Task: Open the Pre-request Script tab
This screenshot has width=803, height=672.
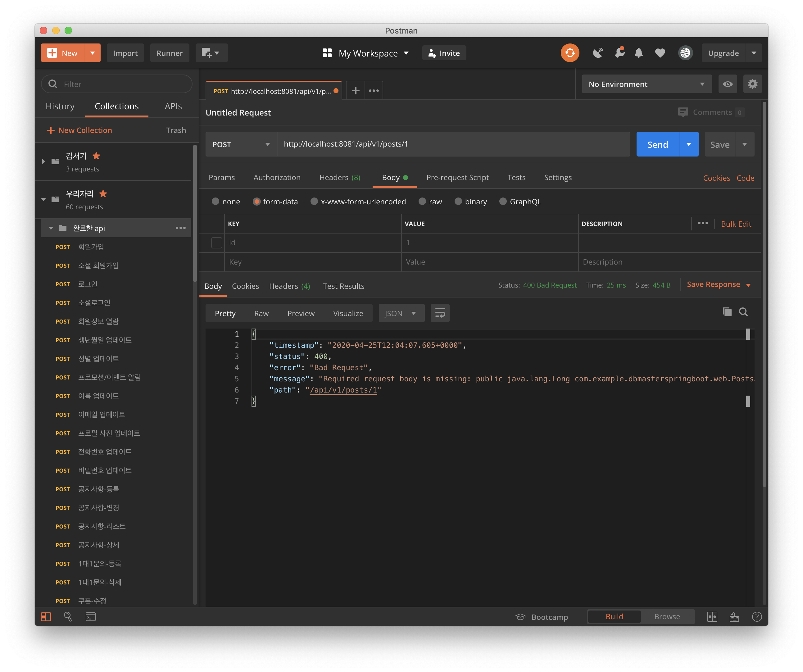Action: (x=457, y=177)
